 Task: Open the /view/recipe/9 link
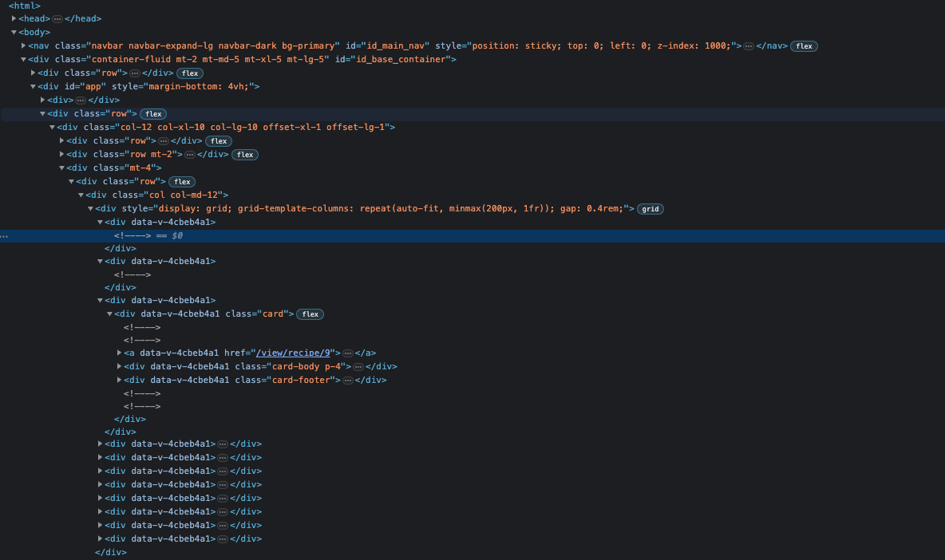pyautogui.click(x=293, y=353)
